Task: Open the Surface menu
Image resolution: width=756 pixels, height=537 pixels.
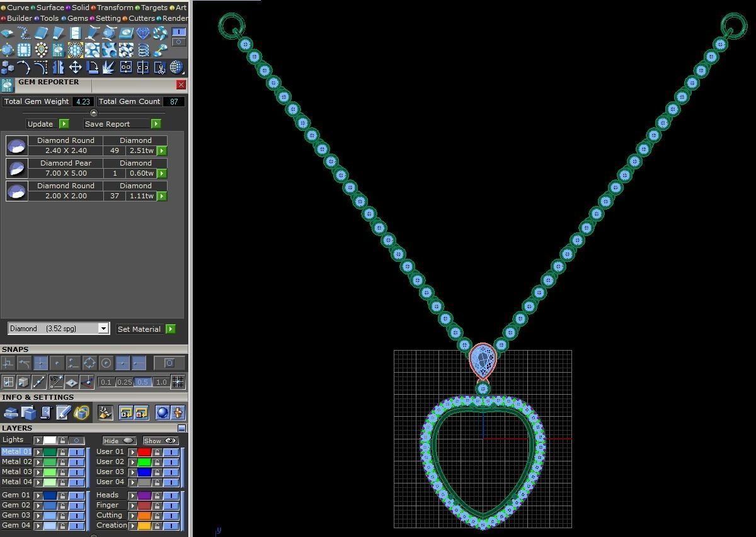Action: [47, 8]
